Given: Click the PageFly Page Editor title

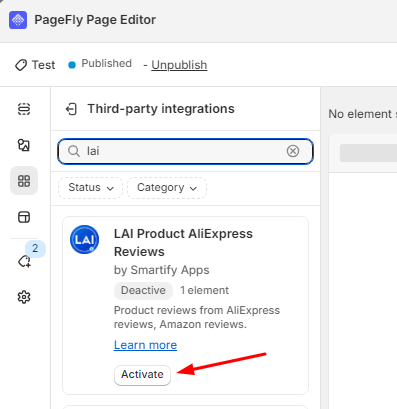Looking at the screenshot, I should [95, 20].
